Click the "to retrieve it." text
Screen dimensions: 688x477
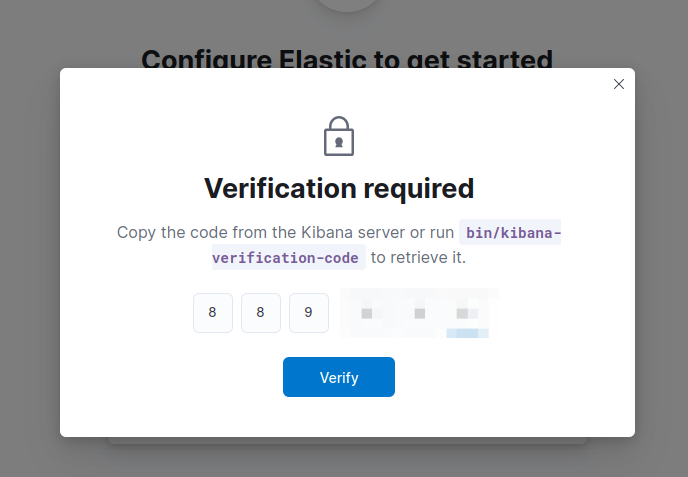coord(419,258)
